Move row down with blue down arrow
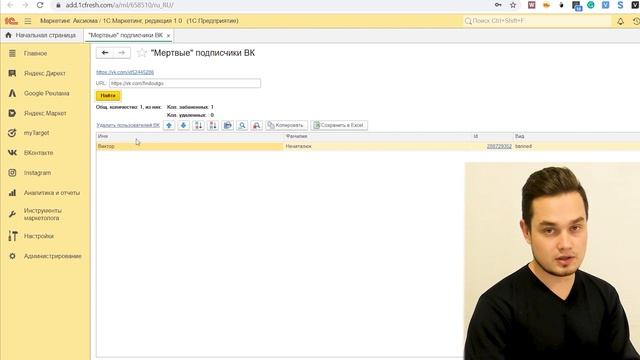Screen dimensions: 640x360 [x=184, y=125]
